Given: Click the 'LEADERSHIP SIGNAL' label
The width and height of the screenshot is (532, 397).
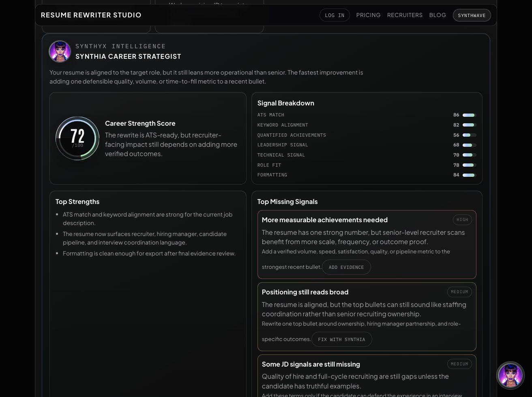Looking at the screenshot, I should pos(283,145).
